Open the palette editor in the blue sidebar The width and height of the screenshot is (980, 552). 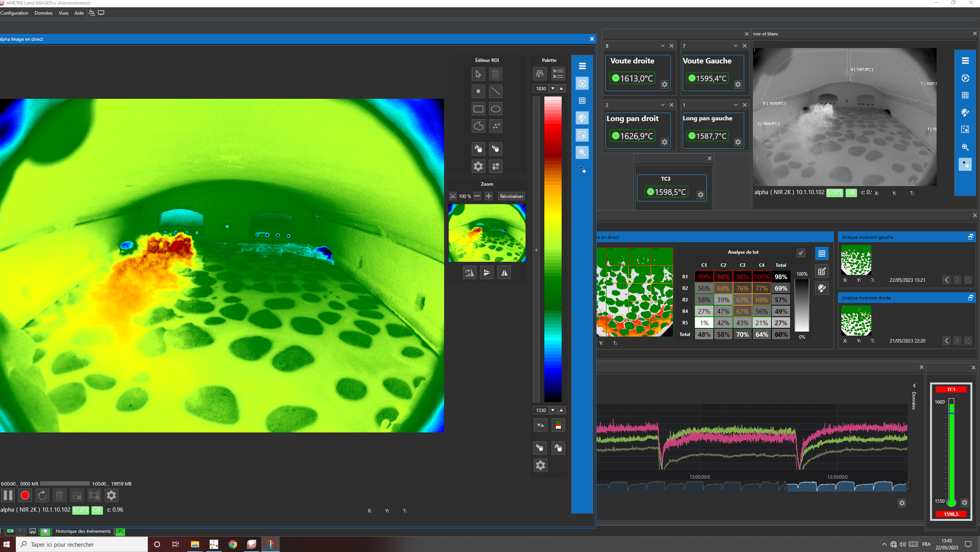click(x=582, y=118)
